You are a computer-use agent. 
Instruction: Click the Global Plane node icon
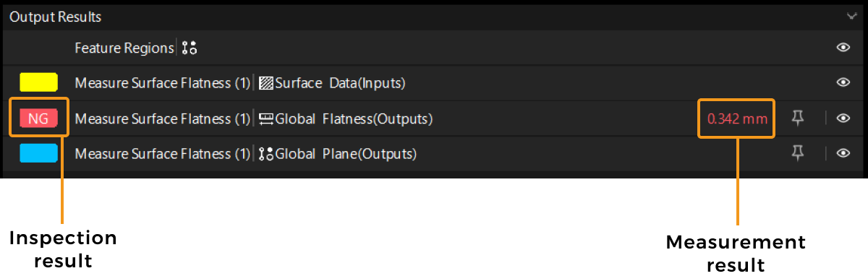click(265, 153)
